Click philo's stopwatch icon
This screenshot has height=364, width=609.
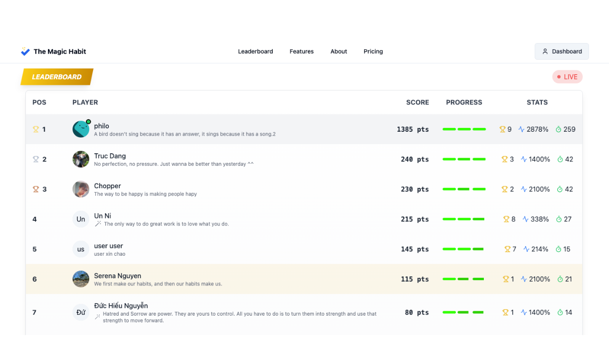pos(559,129)
